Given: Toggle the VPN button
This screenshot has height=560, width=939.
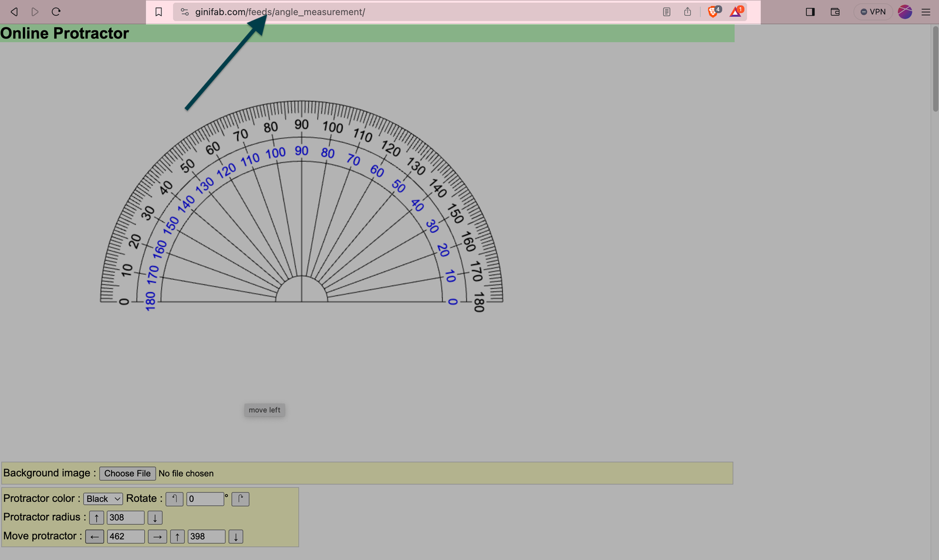Looking at the screenshot, I should click(x=873, y=12).
